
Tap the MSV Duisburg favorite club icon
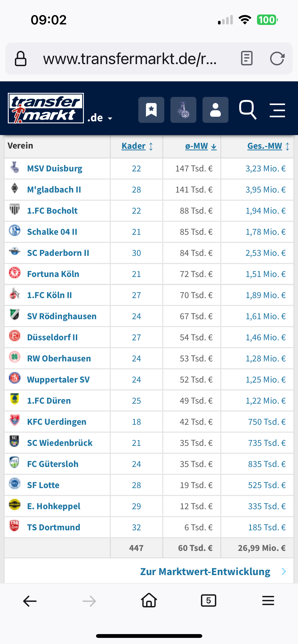[183, 110]
